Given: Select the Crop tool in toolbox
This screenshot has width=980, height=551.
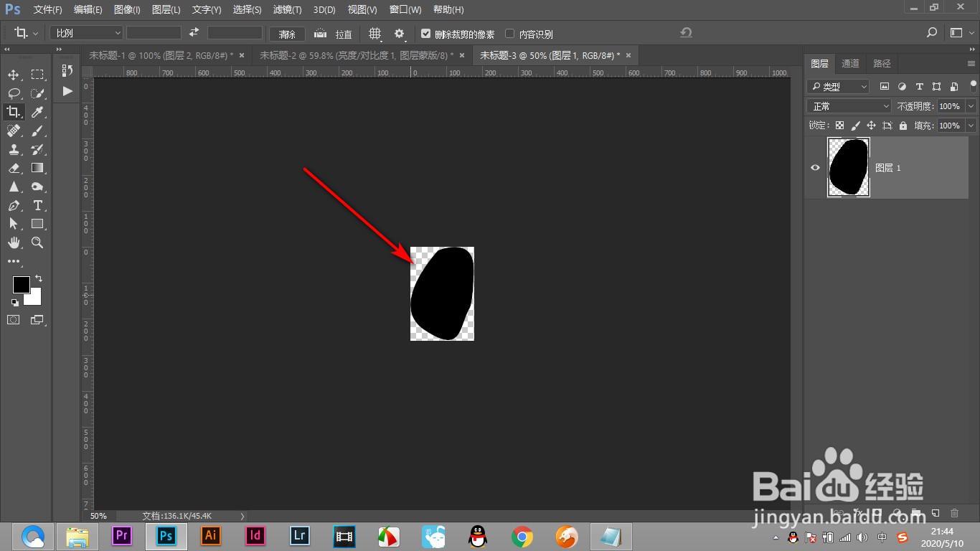Looking at the screenshot, I should pyautogui.click(x=13, y=112).
